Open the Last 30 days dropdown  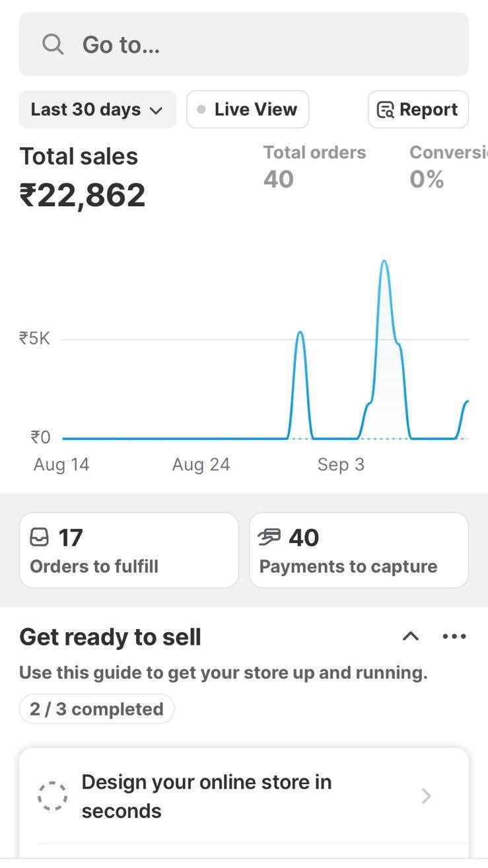[97, 110]
